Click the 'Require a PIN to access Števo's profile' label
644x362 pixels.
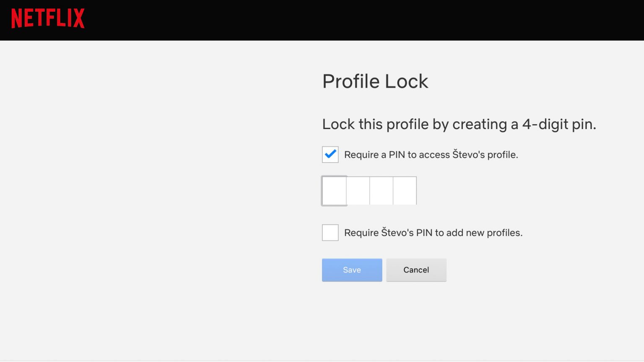(x=431, y=155)
